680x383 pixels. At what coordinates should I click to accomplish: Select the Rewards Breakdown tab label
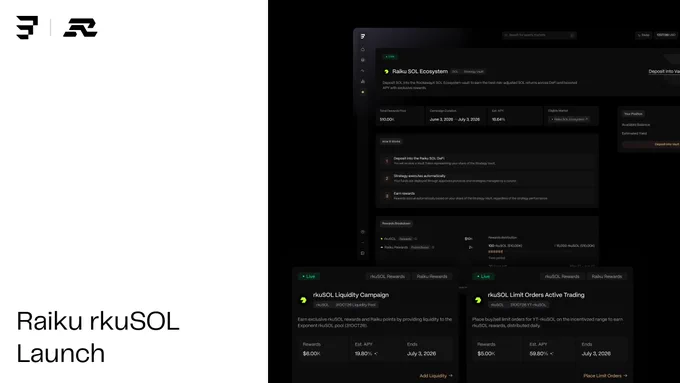pyautogui.click(x=396, y=223)
